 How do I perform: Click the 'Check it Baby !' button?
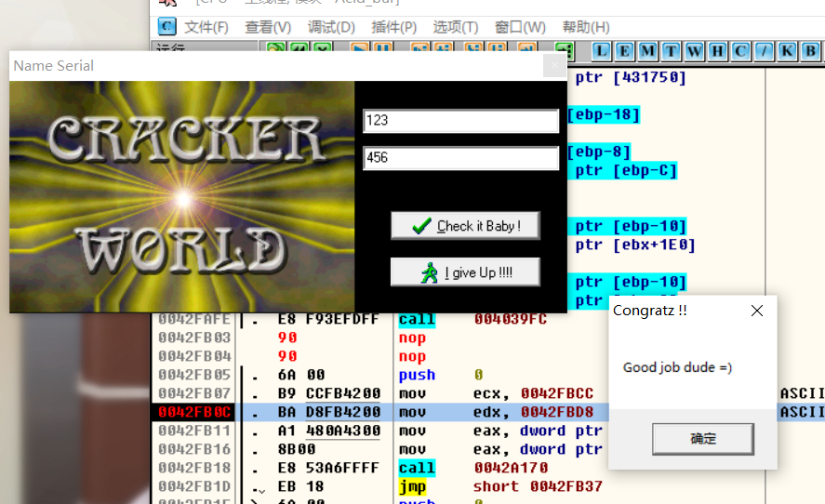[465, 226]
